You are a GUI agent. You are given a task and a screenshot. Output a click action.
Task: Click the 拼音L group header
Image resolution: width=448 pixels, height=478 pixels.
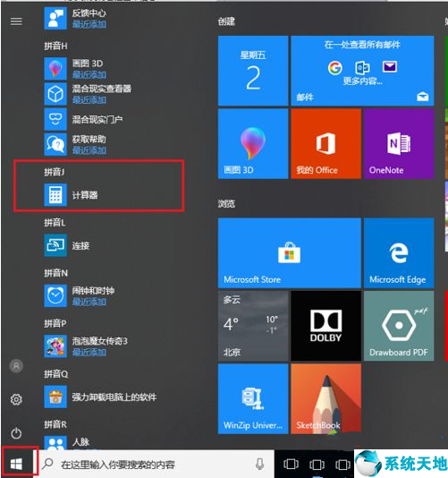pyautogui.click(x=55, y=223)
